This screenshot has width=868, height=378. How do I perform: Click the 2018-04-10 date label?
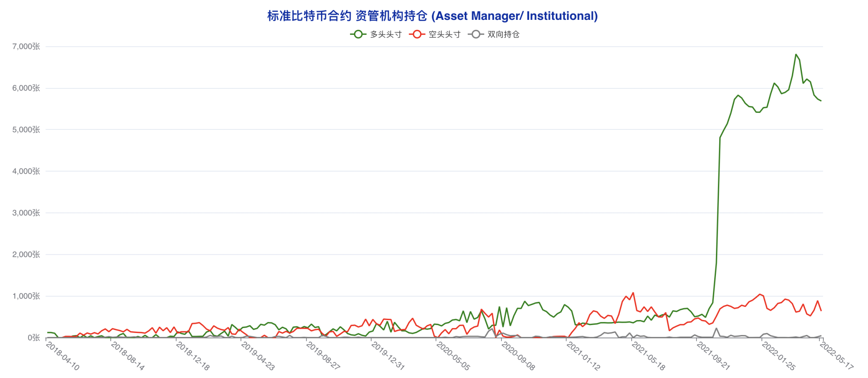62,356
